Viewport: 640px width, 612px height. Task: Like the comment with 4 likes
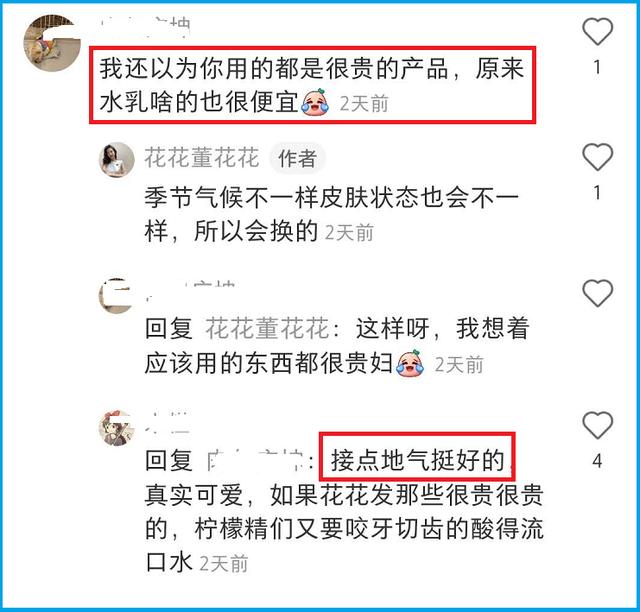tap(597, 425)
